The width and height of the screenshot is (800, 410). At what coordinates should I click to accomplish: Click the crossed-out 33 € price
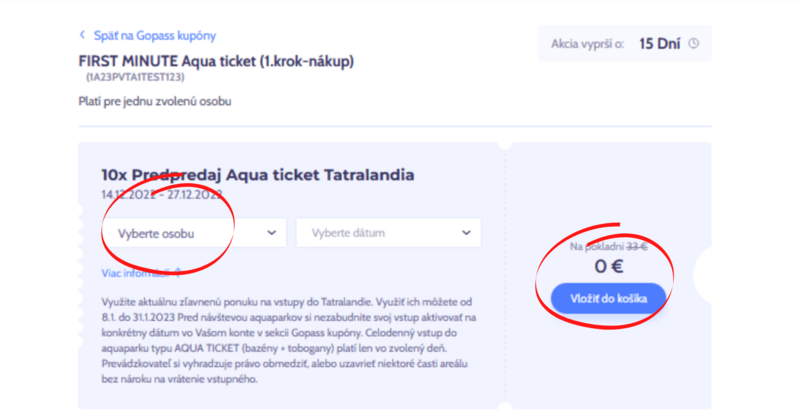637,247
